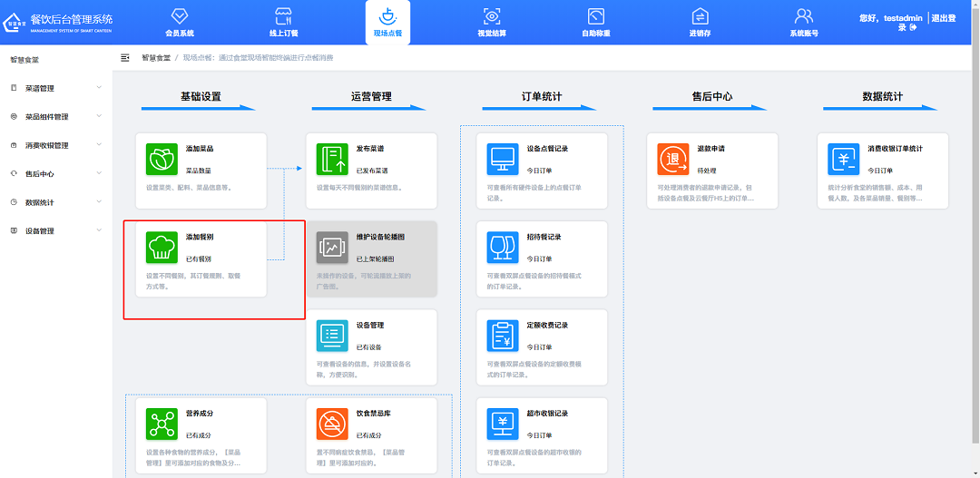
Task: Click the 添加餐别 chef hat icon
Action: (x=162, y=247)
